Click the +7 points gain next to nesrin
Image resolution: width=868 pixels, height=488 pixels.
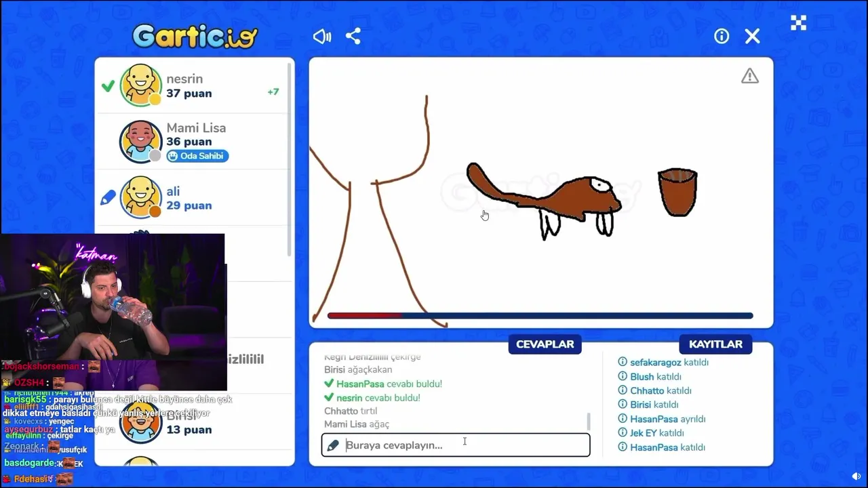click(273, 91)
